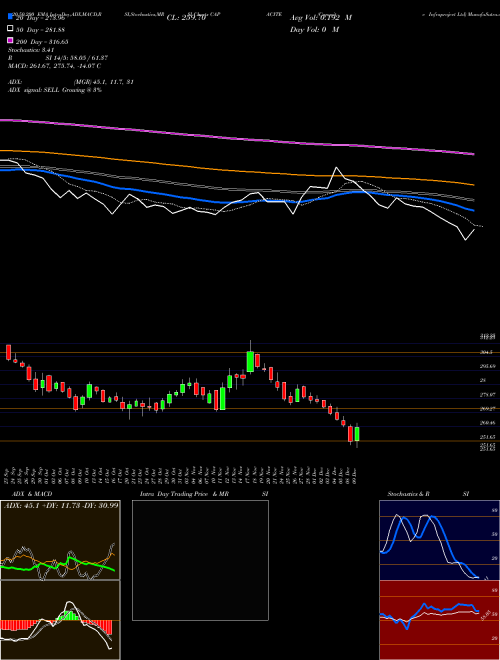Open the blue-background Stochastics chart panel

coord(439,540)
